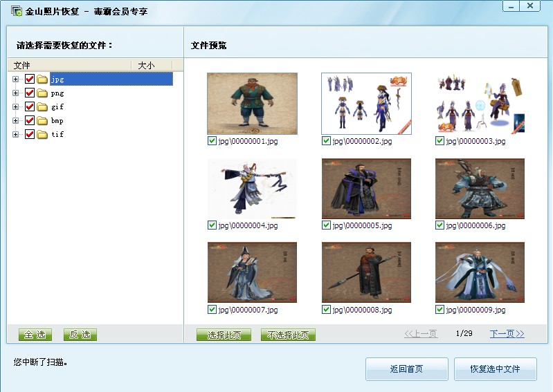
Task: Click the 恢复选中文件 button
Action: pyautogui.click(x=495, y=368)
